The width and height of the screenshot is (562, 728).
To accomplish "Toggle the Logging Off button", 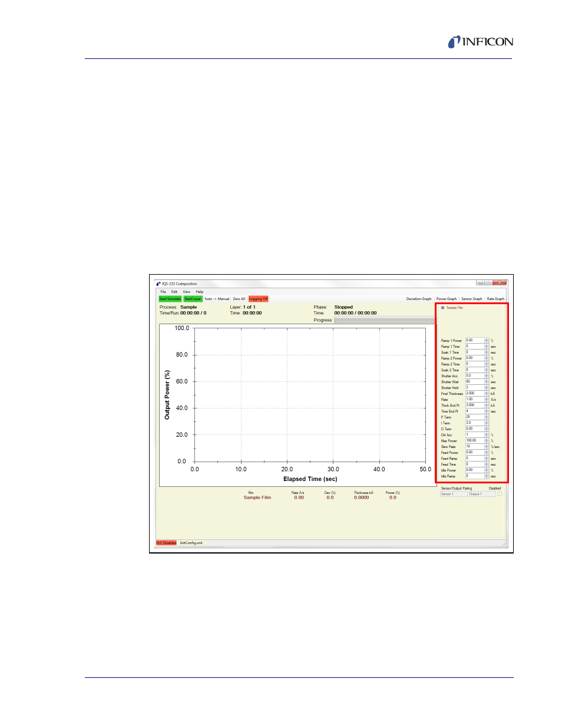I will click(258, 299).
